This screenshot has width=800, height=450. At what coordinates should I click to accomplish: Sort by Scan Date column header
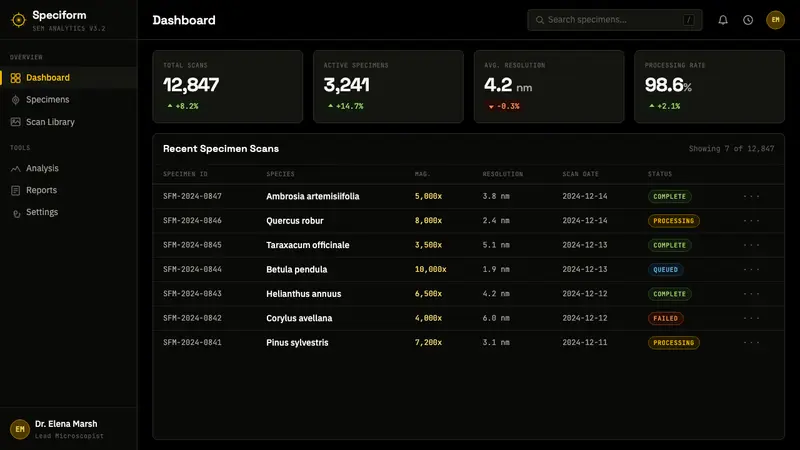point(580,174)
